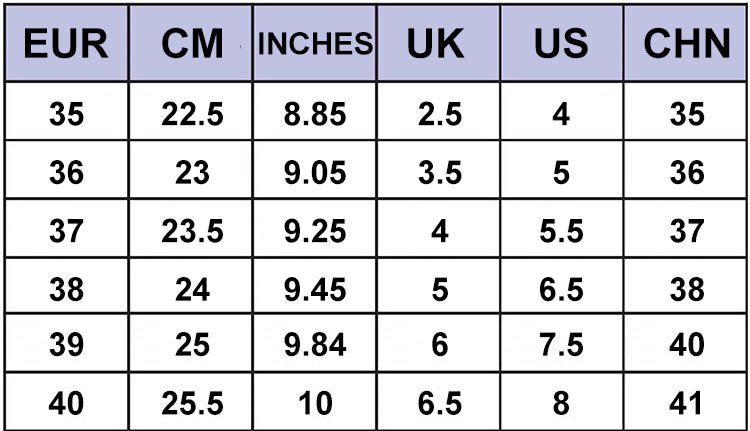Image resolution: width=750 pixels, height=431 pixels.
Task: Click the 22.5 CM cell
Action: 191,114
